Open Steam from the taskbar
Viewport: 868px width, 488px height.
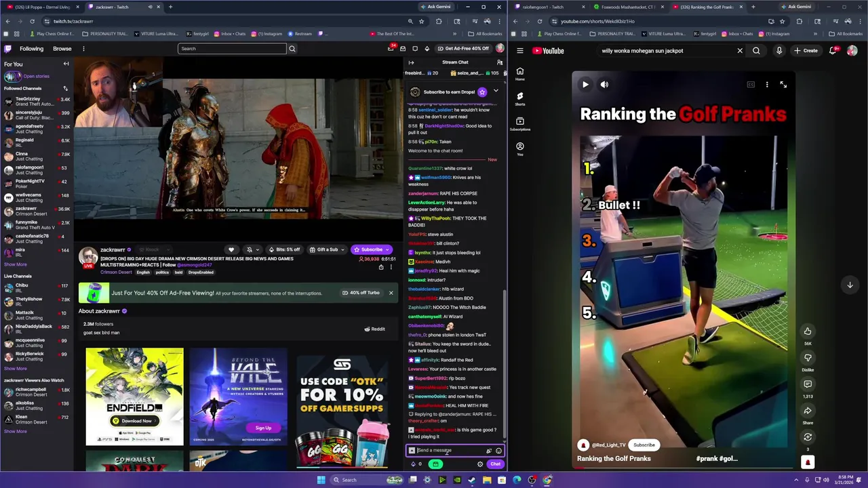[472, 480]
